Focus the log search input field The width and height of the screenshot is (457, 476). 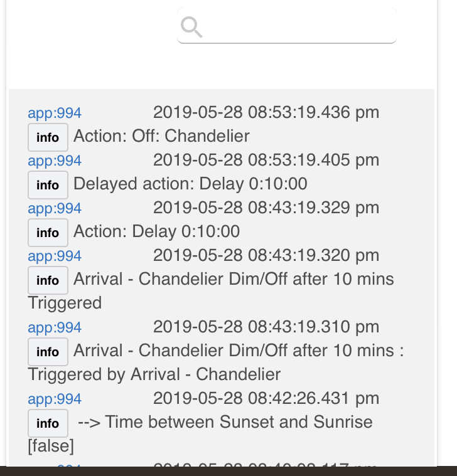(x=287, y=26)
